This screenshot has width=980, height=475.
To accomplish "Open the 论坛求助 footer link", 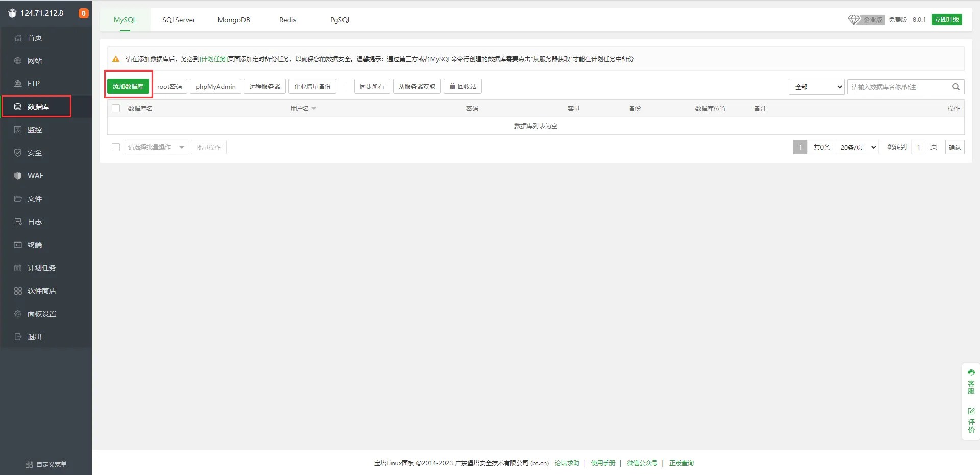I will coord(567,463).
